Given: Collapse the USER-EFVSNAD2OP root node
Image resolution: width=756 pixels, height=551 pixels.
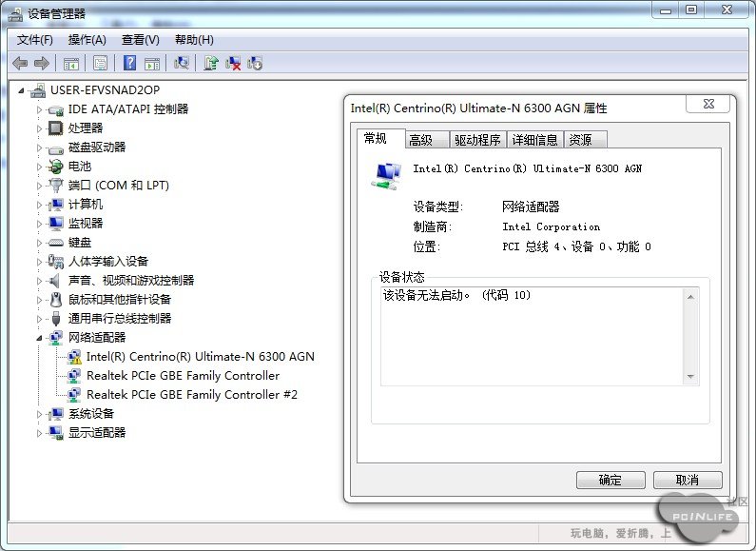Looking at the screenshot, I should click(21, 90).
